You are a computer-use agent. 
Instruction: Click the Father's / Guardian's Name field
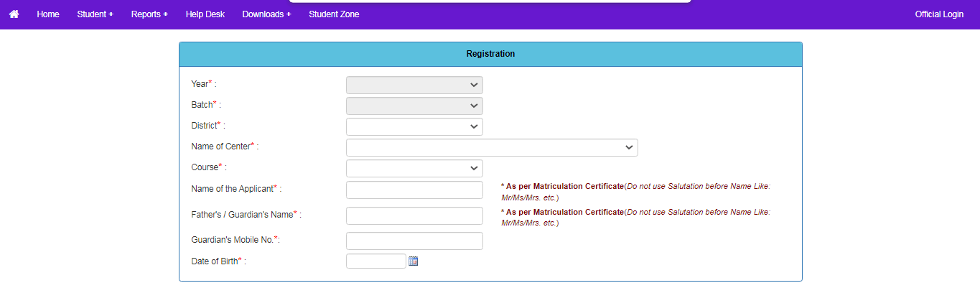coord(414,215)
